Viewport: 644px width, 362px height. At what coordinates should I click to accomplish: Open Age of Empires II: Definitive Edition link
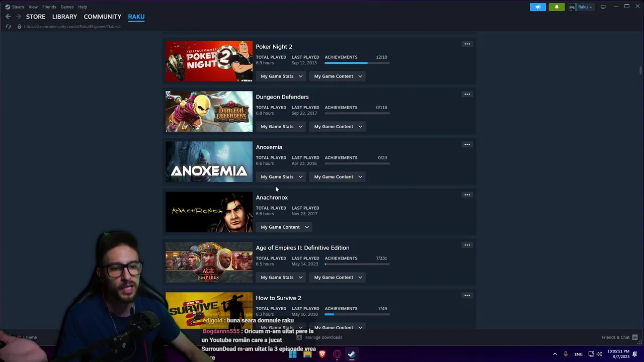tap(302, 248)
